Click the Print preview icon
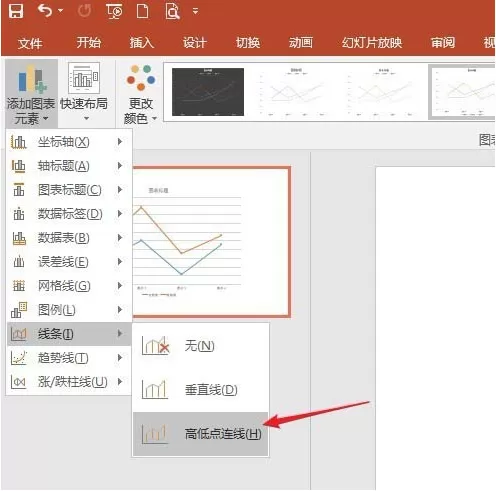 (172, 11)
